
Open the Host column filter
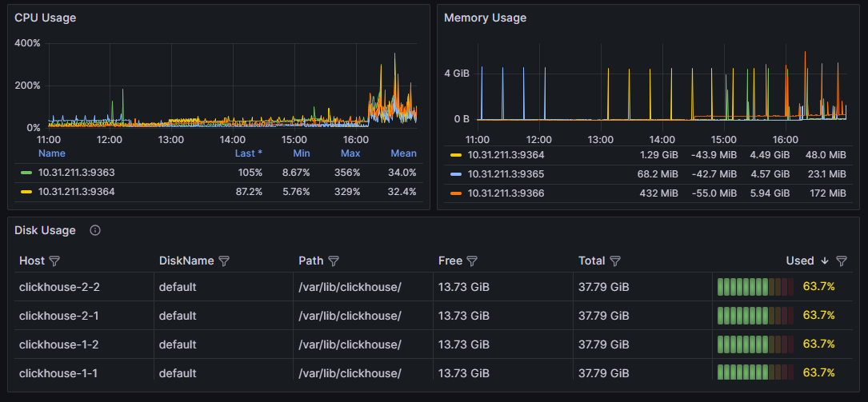click(x=54, y=261)
